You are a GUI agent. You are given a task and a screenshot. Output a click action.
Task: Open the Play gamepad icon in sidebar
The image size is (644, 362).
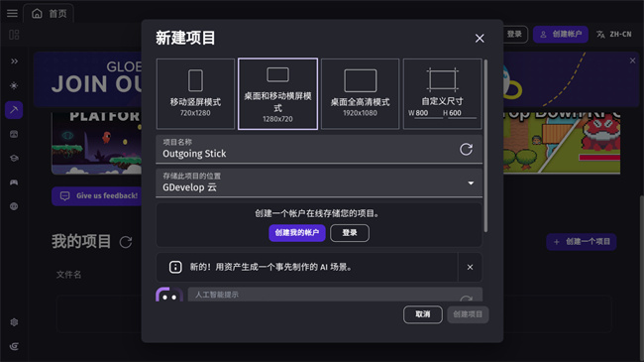coord(14,182)
